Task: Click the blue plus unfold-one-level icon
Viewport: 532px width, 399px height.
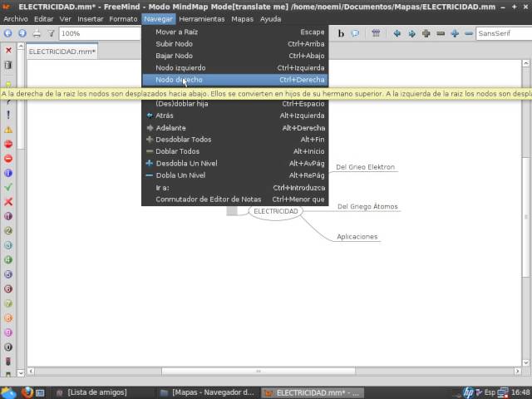Action: point(455,33)
